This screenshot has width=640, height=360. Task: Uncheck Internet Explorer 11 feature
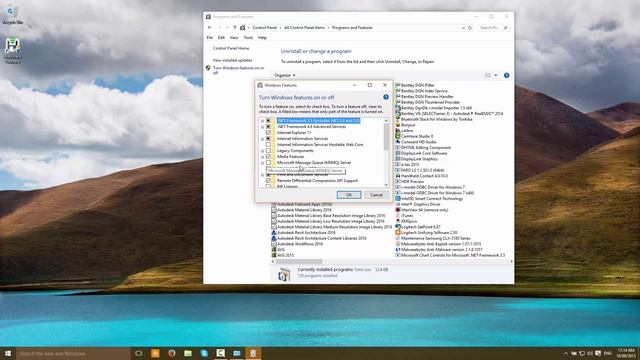pos(268,133)
